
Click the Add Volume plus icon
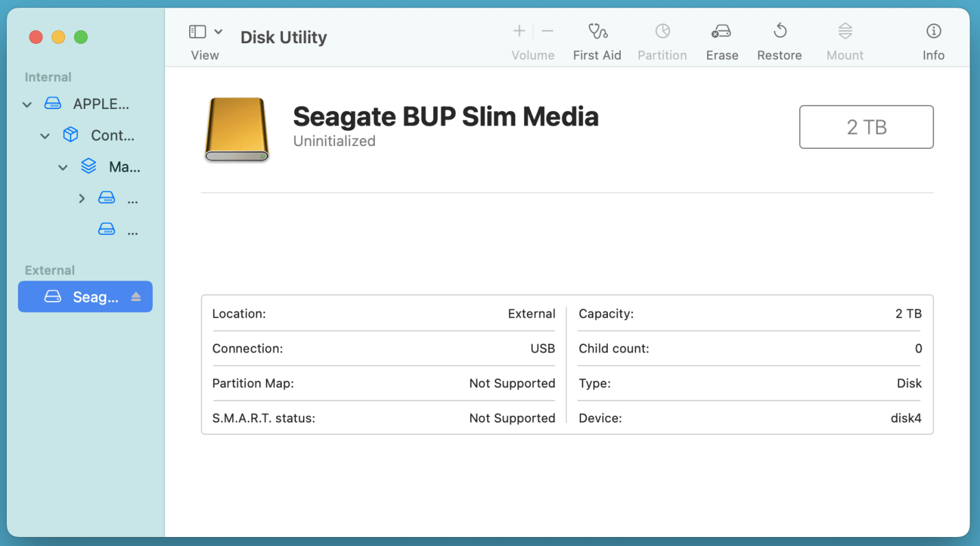point(519,30)
